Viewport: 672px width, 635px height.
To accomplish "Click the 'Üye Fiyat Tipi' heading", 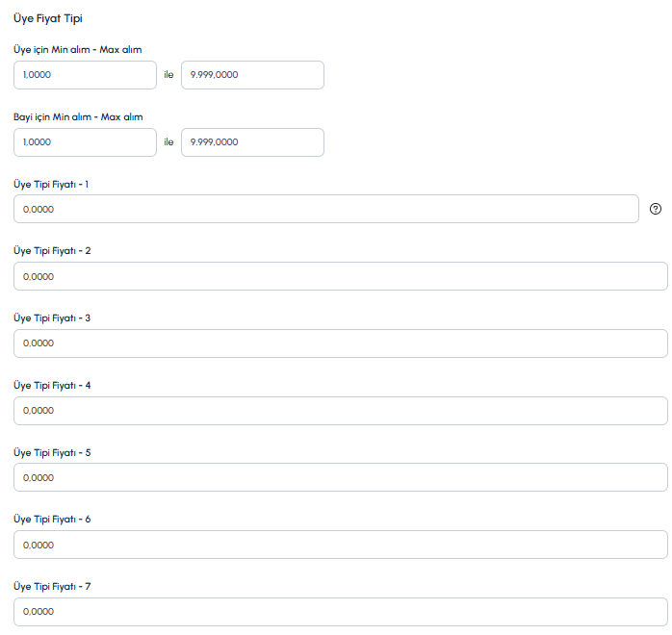I will click(x=48, y=19).
